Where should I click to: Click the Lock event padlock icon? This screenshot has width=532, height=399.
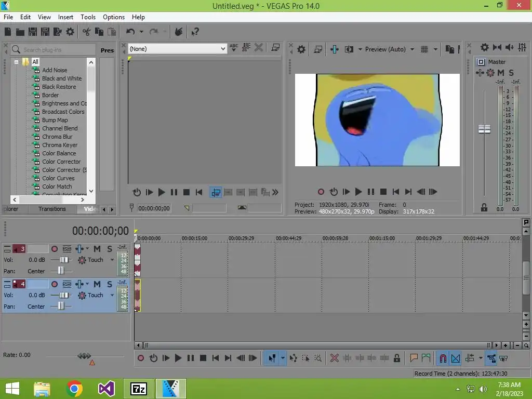[x=396, y=358]
